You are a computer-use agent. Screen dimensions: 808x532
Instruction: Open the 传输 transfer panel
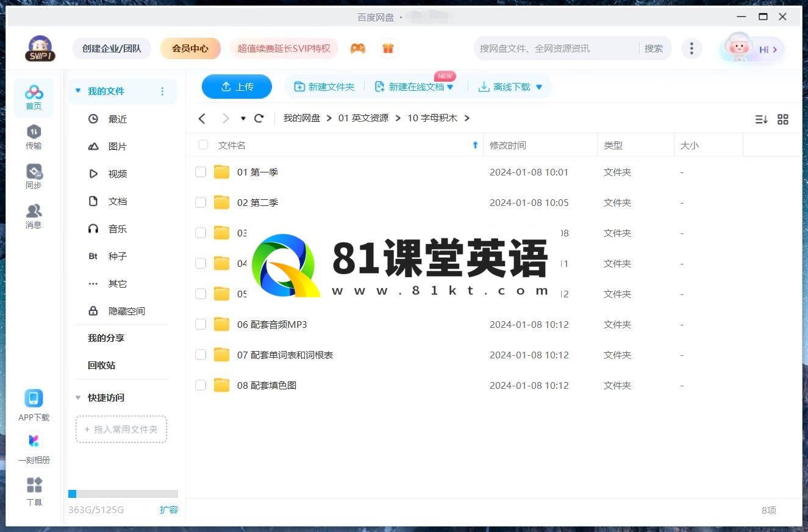pyautogui.click(x=34, y=137)
